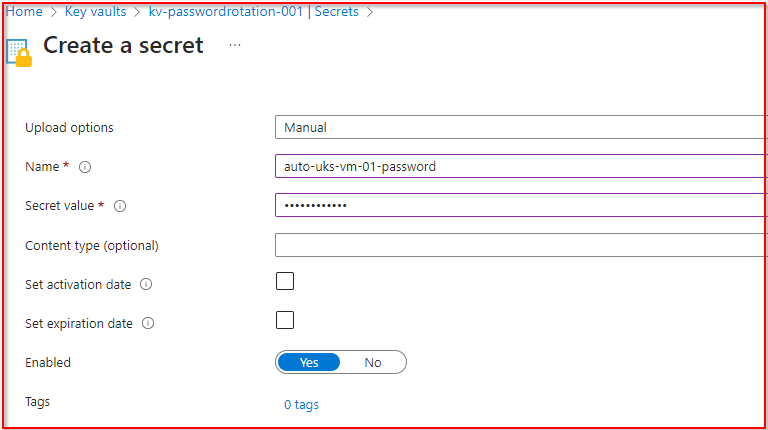
Task: Click the info icon beside Name
Action: [85, 167]
